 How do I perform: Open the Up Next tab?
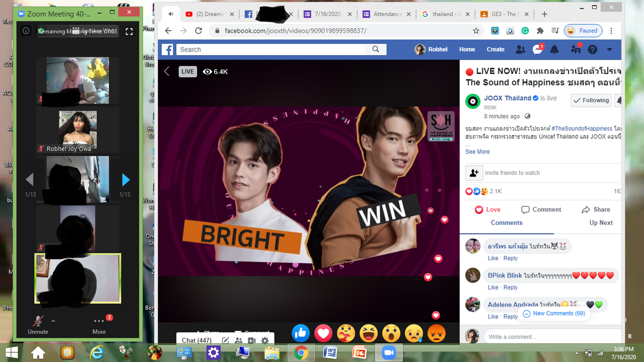(x=601, y=223)
